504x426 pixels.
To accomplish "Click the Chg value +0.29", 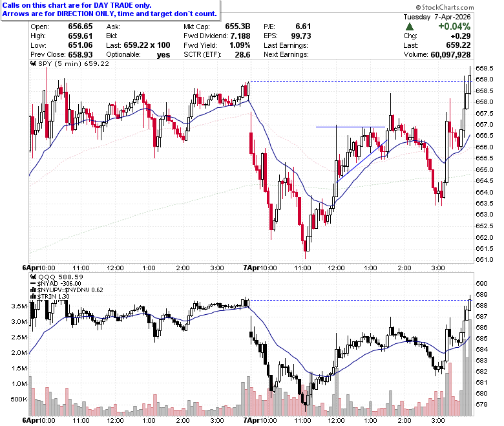I will 461,36.
